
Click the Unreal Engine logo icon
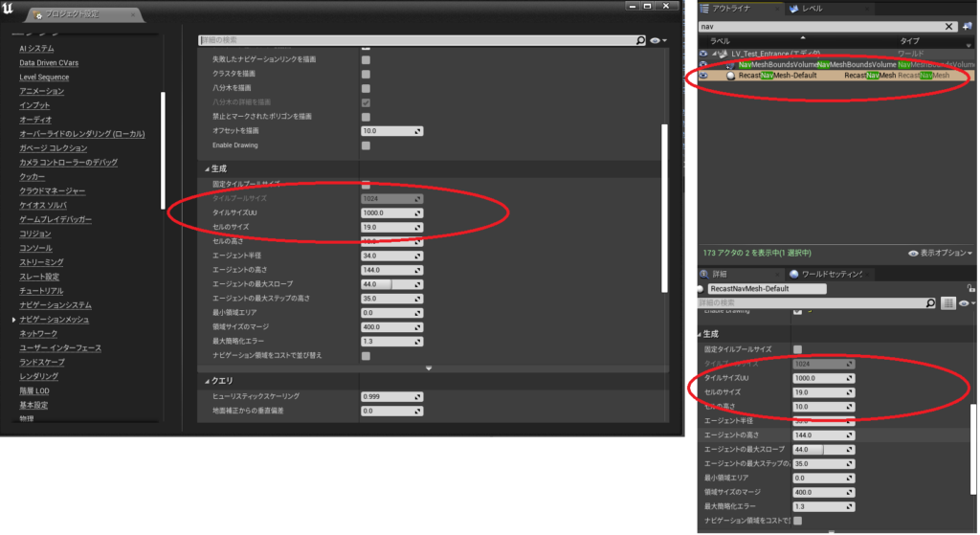11,12
